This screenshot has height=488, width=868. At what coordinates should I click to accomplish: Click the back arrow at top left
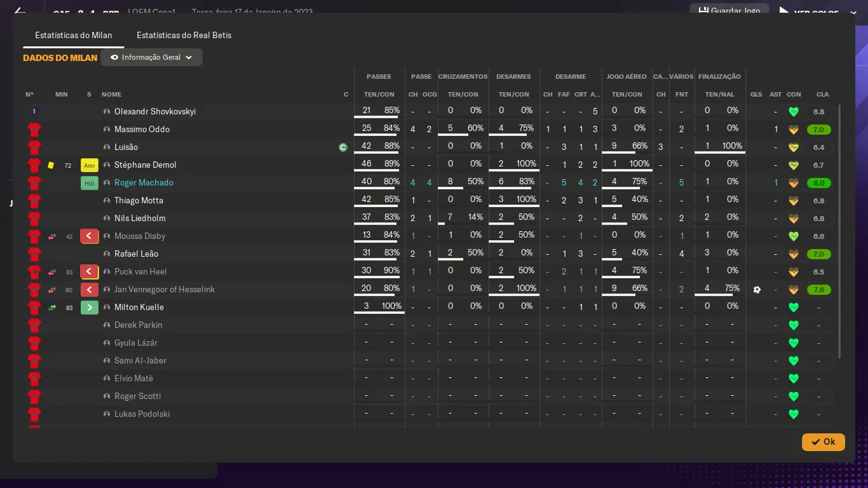click(x=20, y=11)
